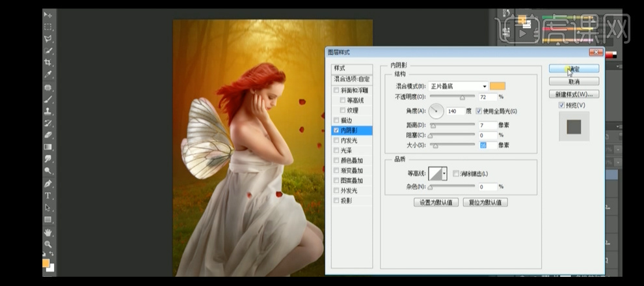Enable the 图案叠加 checkbox
Viewport: 644px width, 286px height.
click(x=336, y=180)
